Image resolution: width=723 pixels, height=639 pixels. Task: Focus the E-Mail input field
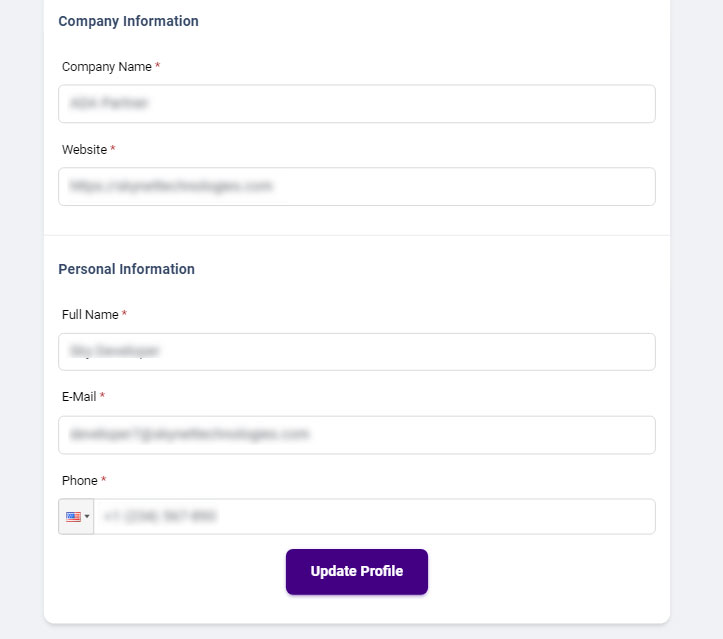pyautogui.click(x=357, y=435)
